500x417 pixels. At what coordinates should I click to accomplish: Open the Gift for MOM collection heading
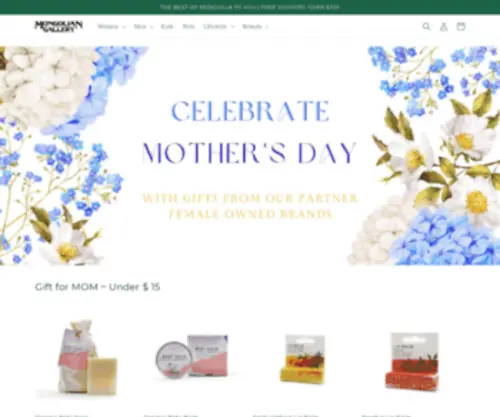coord(97,287)
